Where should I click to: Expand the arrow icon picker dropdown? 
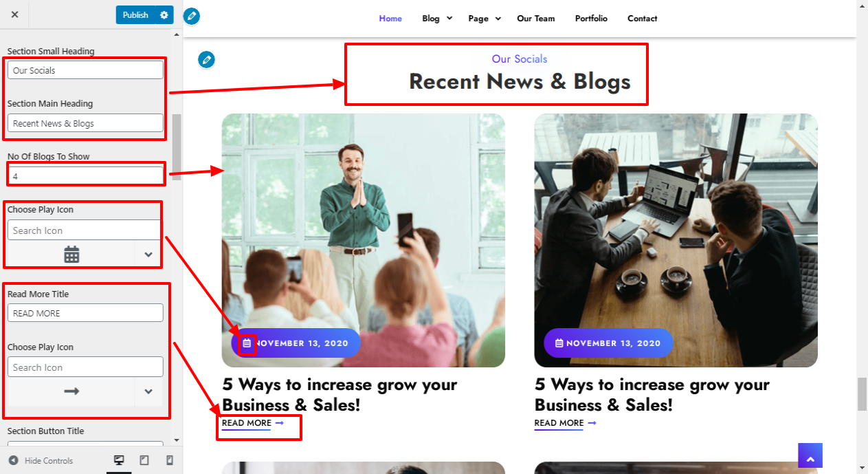[x=148, y=391]
